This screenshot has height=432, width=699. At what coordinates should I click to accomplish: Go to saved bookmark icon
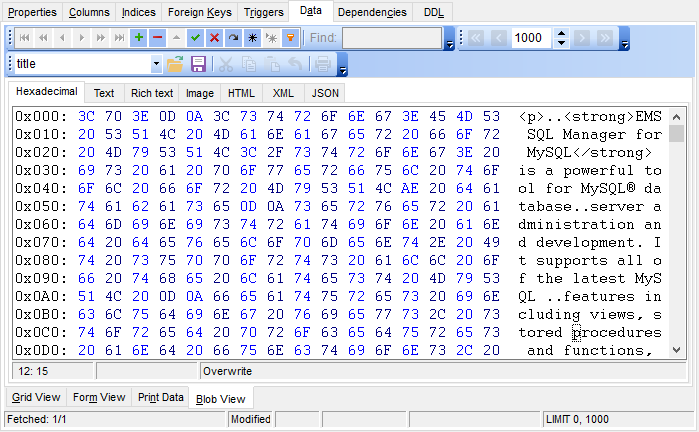[x=271, y=38]
